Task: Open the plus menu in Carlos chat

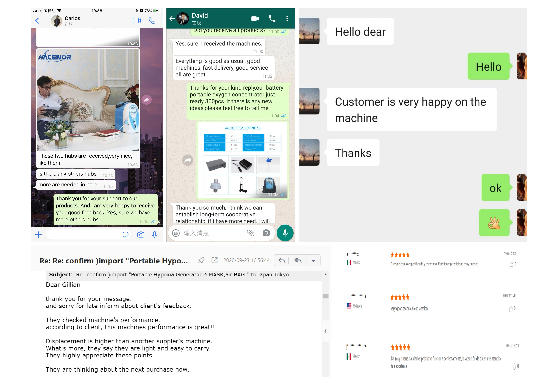Action: click(x=38, y=235)
